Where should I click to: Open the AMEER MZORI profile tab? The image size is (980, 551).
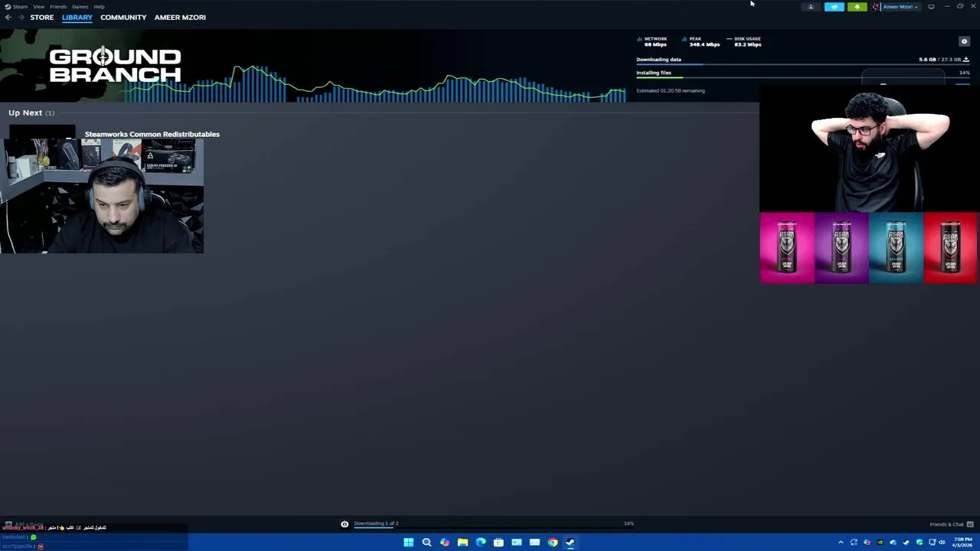tap(180, 17)
